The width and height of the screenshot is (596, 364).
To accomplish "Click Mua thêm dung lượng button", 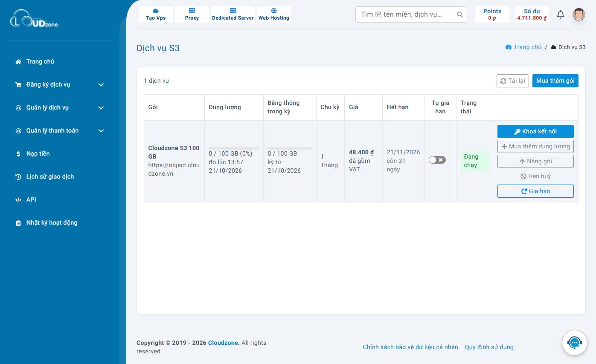I will 535,146.
